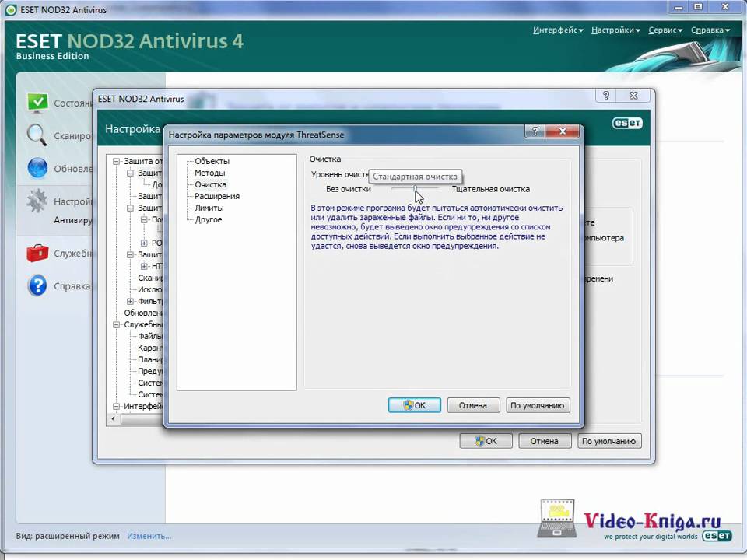Select Очистка in the ThreatSense tree
This screenshot has height=560, width=747.
coord(210,184)
